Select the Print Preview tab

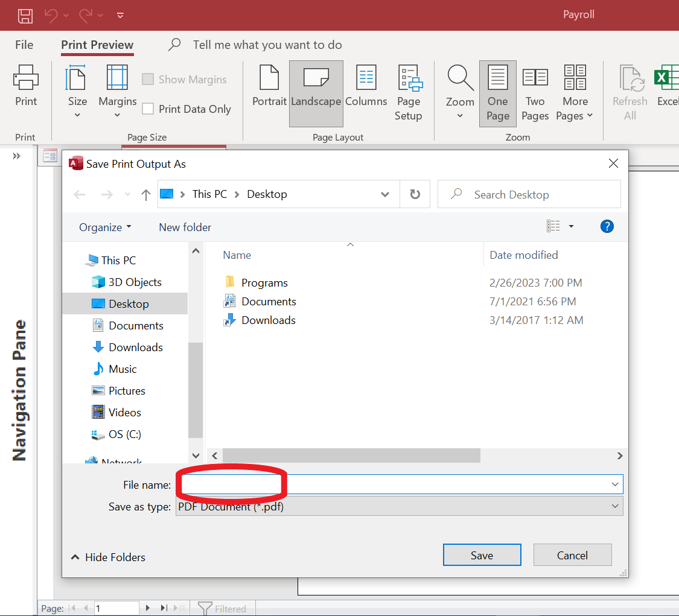point(97,45)
